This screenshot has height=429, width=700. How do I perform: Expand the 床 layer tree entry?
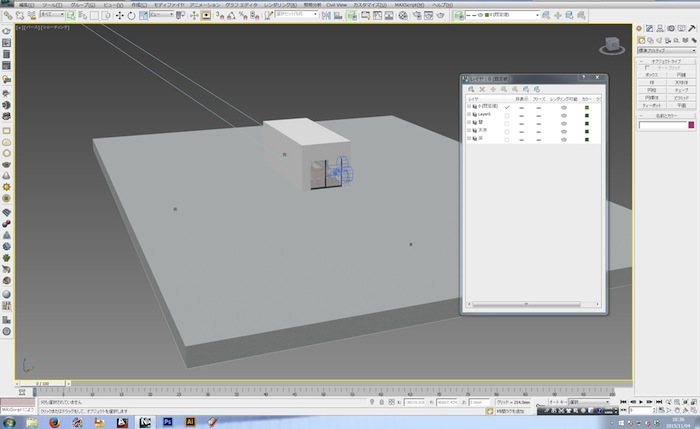[x=469, y=138]
